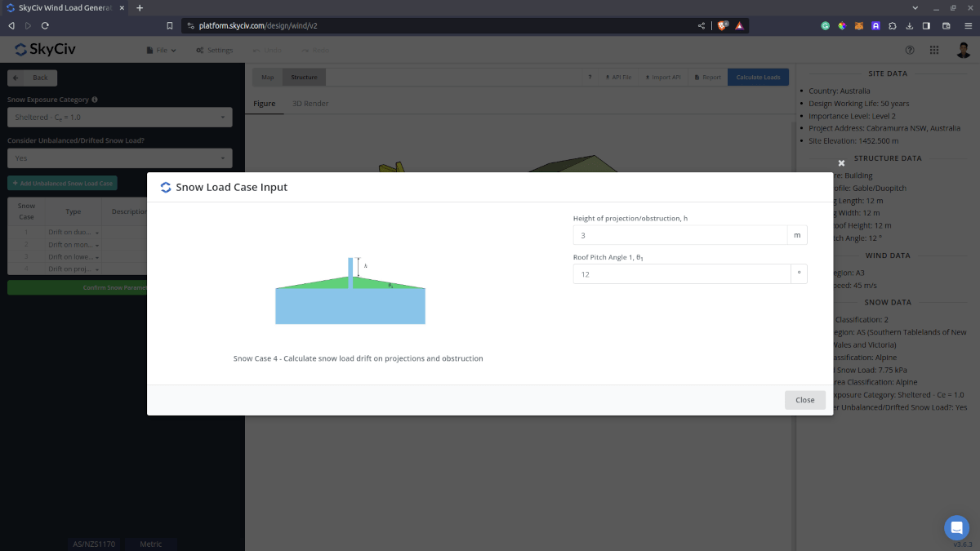Click the Site Elevation 1452.500 m text
This screenshot has width=980, height=551.
tap(855, 140)
